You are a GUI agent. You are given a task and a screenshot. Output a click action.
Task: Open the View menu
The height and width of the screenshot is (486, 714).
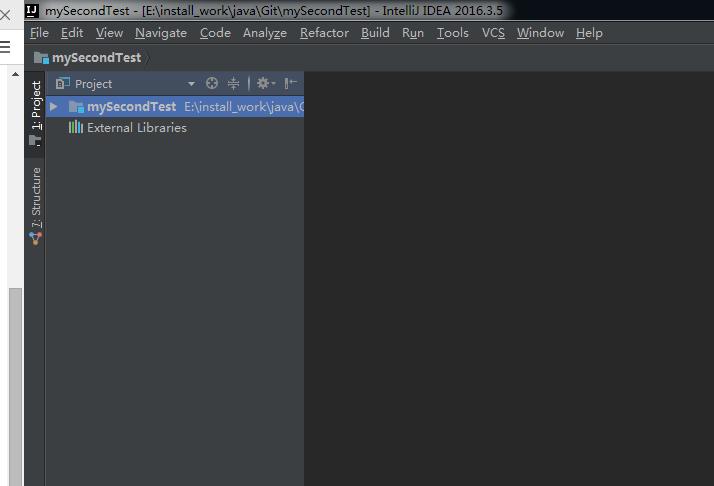(109, 33)
